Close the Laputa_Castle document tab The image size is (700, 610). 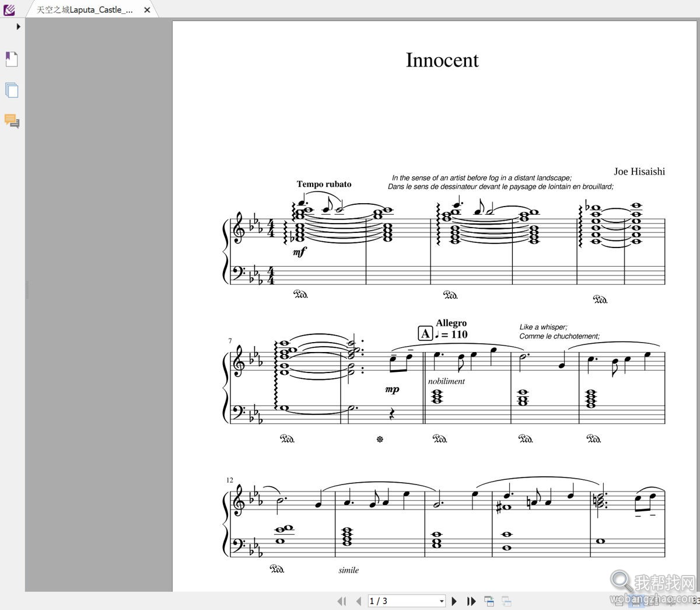[147, 10]
